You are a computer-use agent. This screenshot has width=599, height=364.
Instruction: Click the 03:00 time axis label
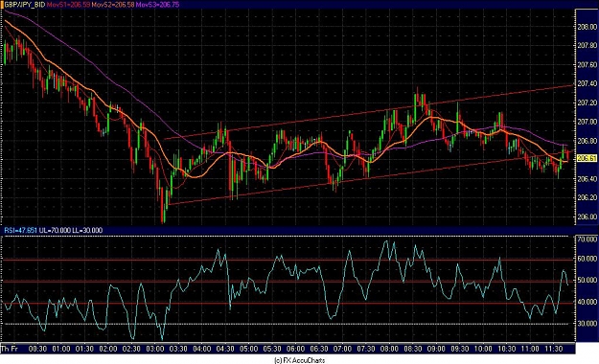coord(154,349)
